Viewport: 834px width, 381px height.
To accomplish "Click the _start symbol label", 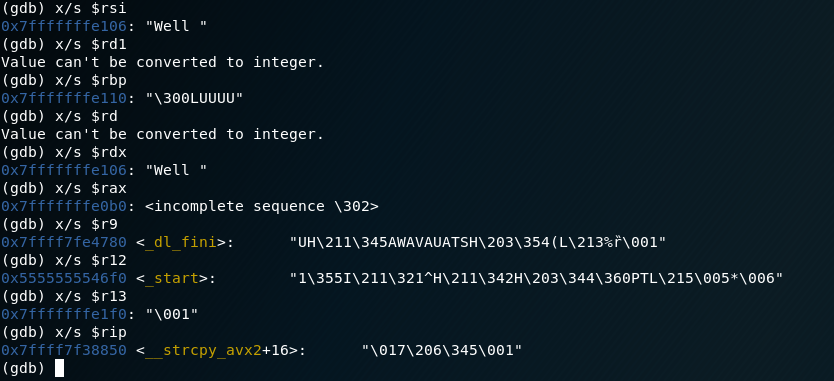I will pos(172,278).
